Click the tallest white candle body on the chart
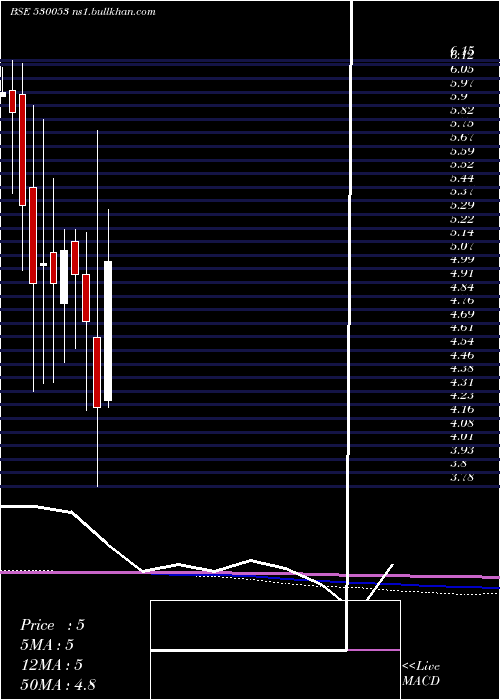The width and height of the screenshot is (500, 700). coord(108,331)
